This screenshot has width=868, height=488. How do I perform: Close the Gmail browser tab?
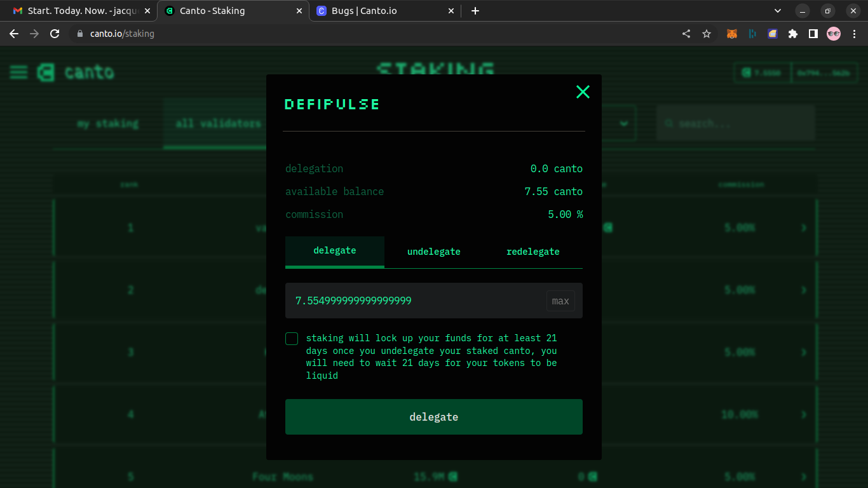147,11
